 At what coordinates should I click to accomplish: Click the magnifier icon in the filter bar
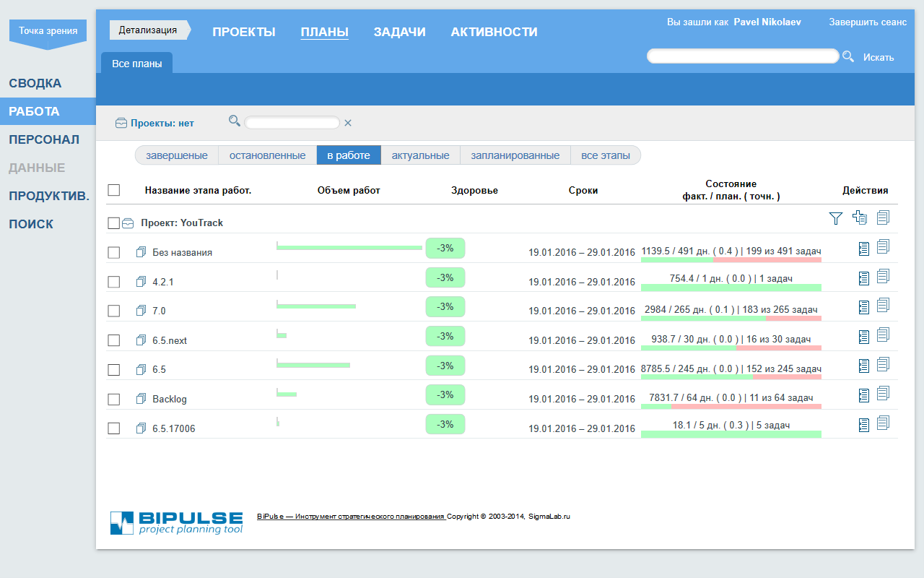point(234,121)
